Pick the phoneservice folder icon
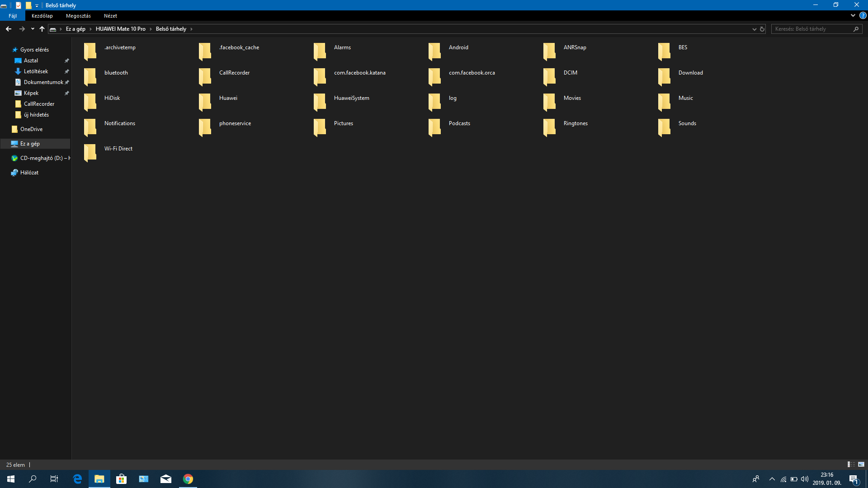This screenshot has width=868, height=488. click(x=205, y=127)
